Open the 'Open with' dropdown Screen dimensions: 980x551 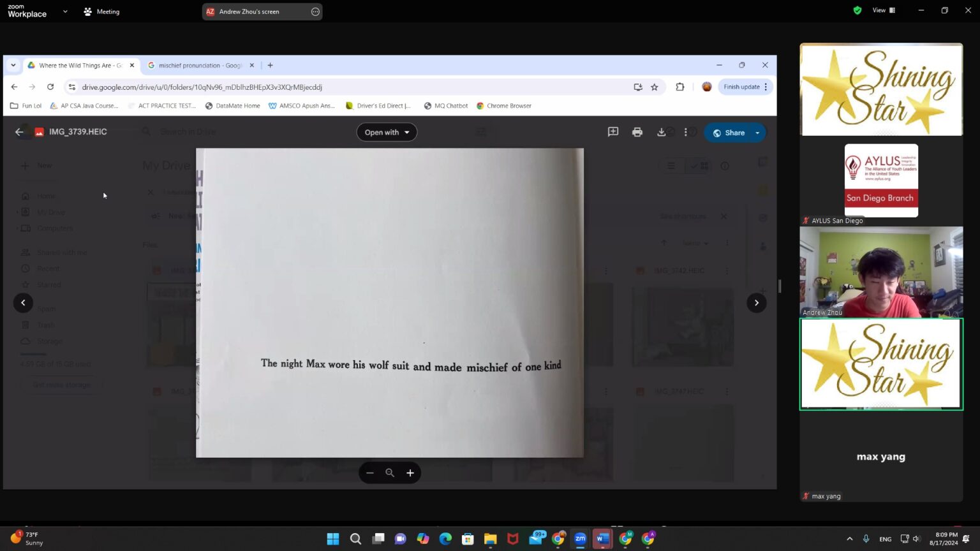click(387, 133)
